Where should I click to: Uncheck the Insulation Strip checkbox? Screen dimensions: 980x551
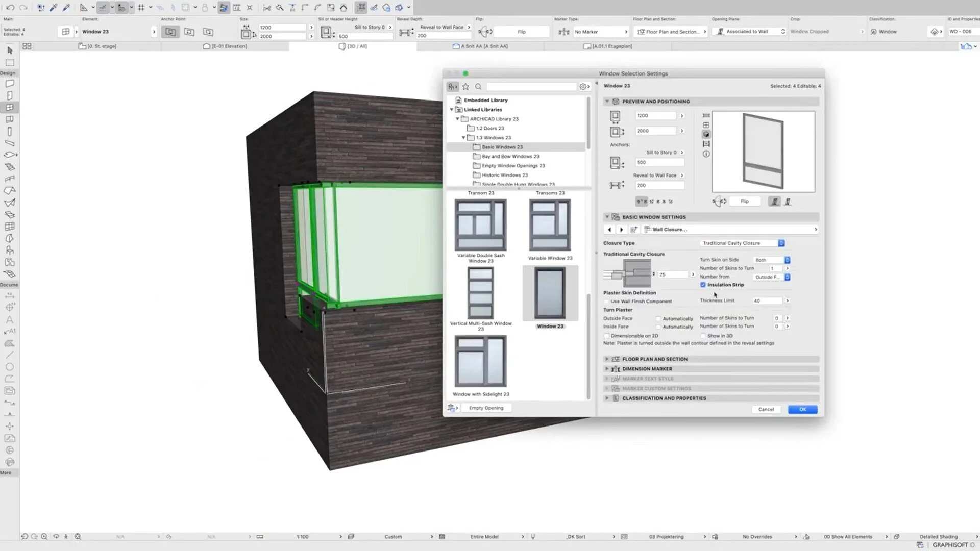pos(703,285)
